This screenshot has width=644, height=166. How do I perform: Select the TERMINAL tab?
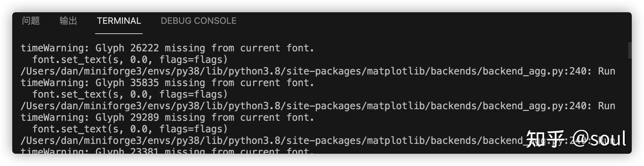coord(119,21)
